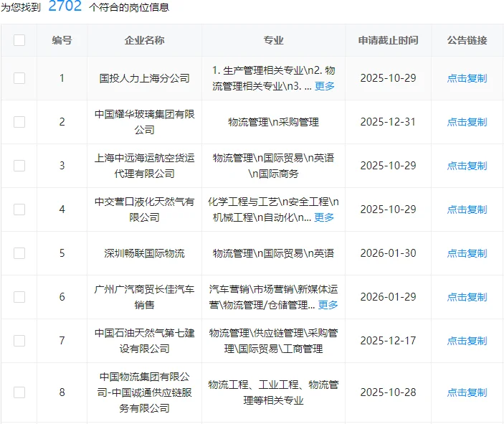Click deadline 2025-10-29 for 中交营口液化天然气
504x424 pixels.
pos(389,209)
